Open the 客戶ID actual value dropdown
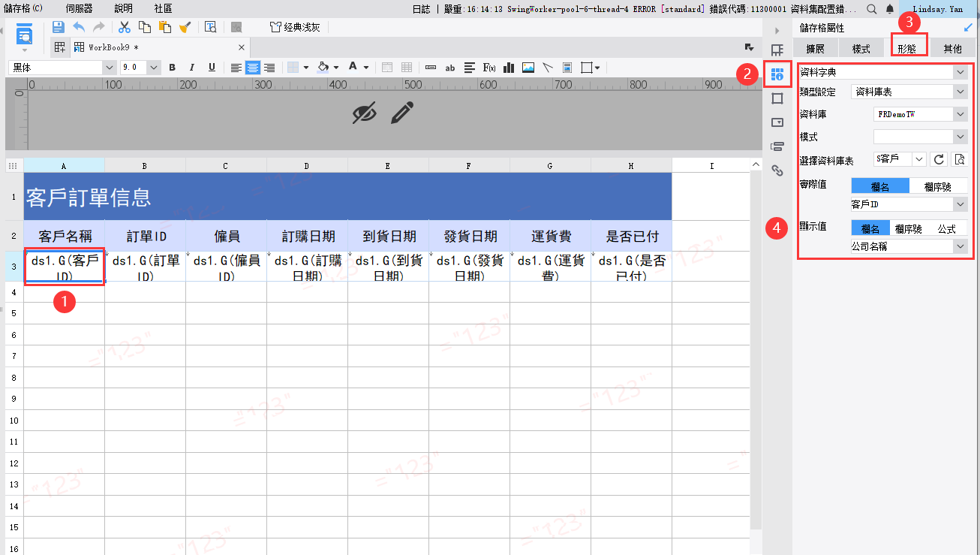The height and width of the screenshot is (555, 980). pyautogui.click(x=909, y=204)
